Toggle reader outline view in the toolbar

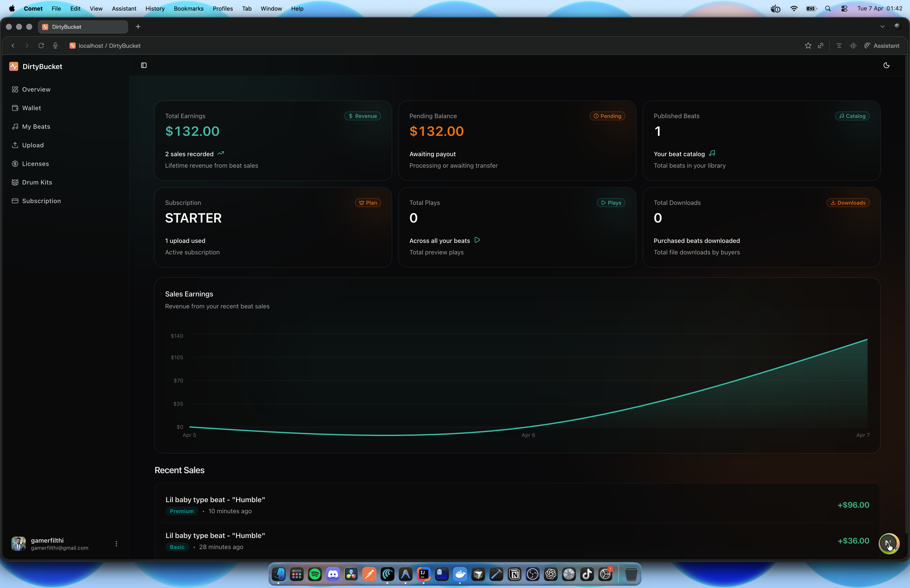(x=839, y=45)
